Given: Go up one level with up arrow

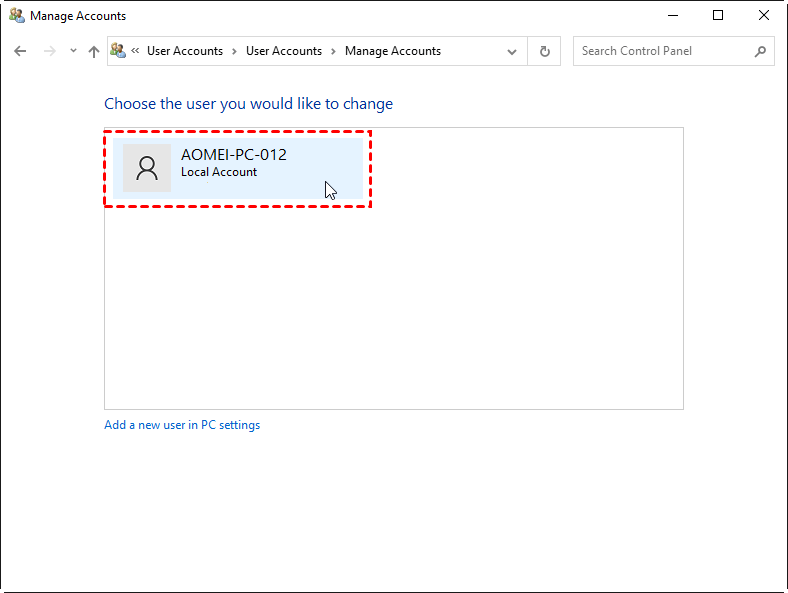Looking at the screenshot, I should [x=93, y=51].
